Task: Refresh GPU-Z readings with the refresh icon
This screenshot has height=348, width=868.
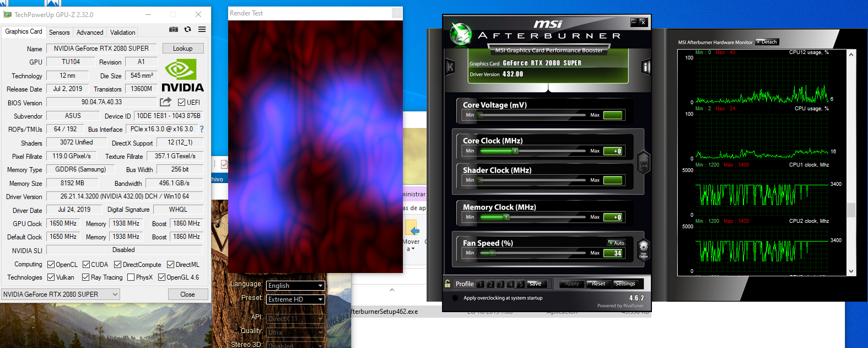Action: tap(188, 29)
